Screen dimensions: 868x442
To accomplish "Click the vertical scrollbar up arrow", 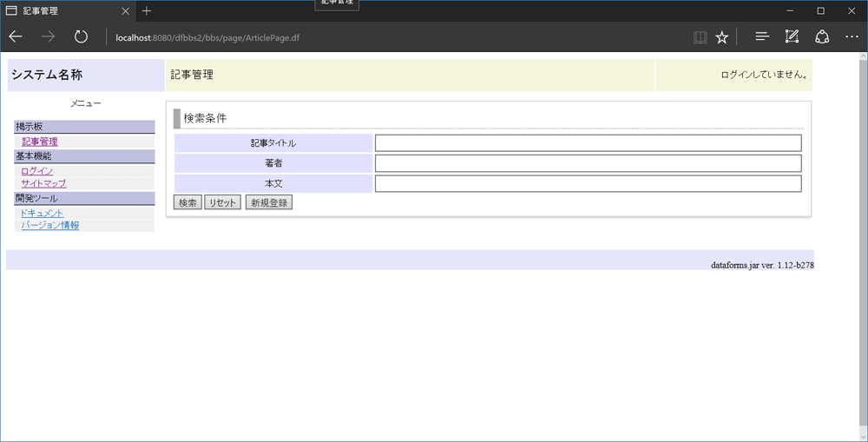I will pos(863,56).
